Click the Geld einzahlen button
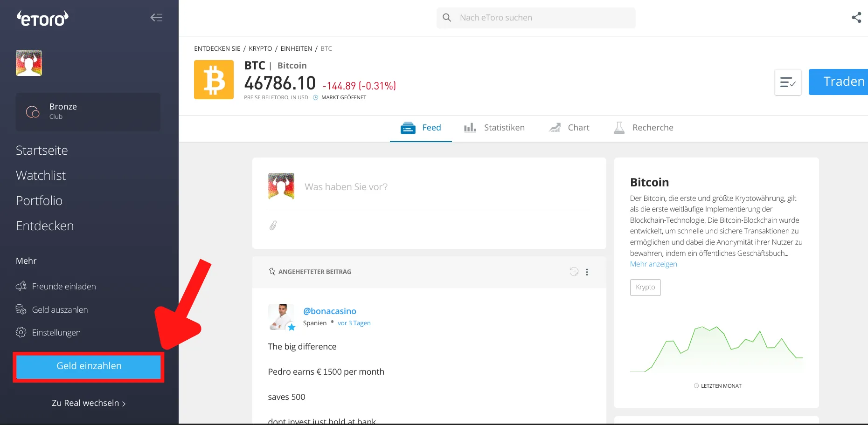868x425 pixels. pos(89,366)
